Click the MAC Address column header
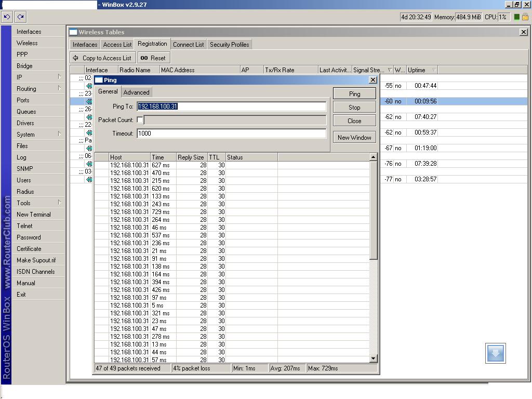 point(200,70)
